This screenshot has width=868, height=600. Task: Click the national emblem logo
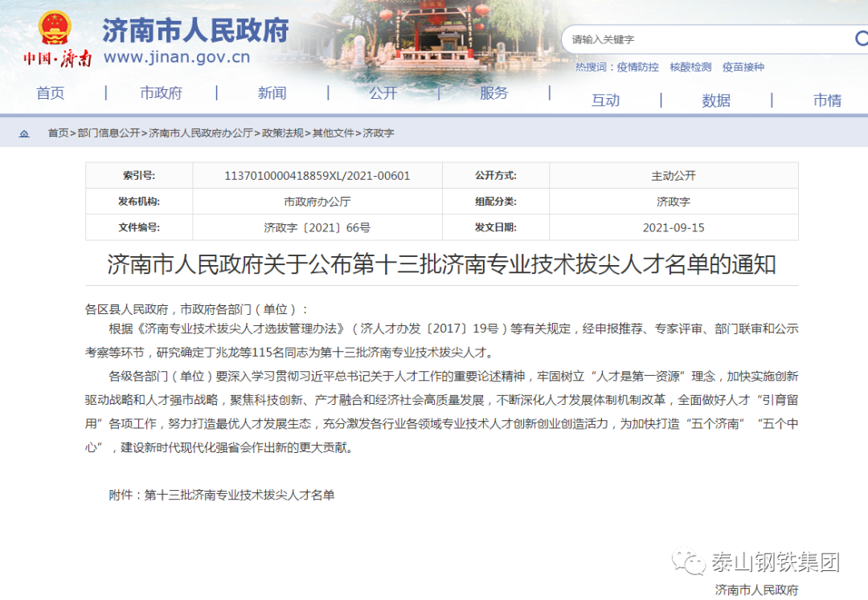(55, 30)
